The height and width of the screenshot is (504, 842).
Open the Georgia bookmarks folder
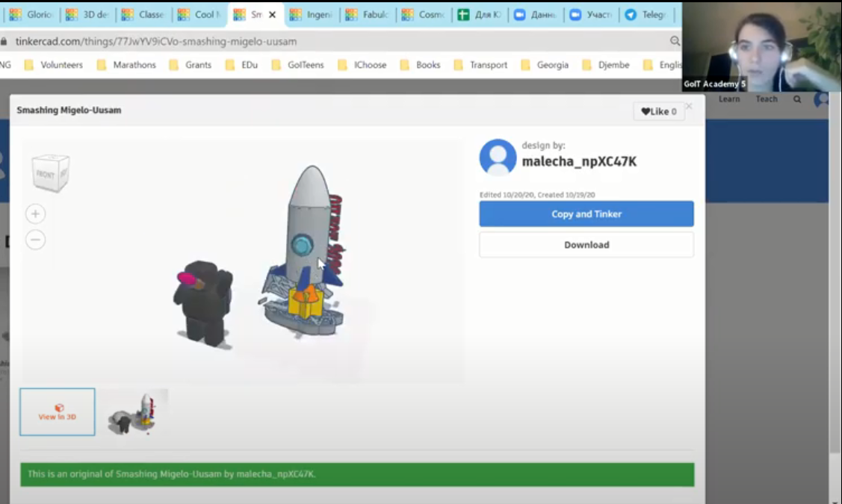[545, 65]
